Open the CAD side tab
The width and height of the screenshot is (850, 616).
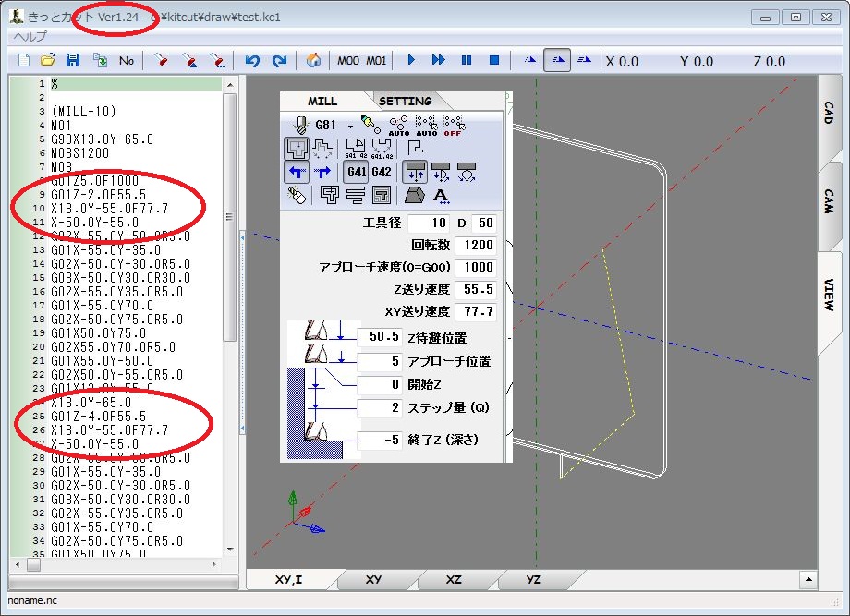click(x=829, y=113)
